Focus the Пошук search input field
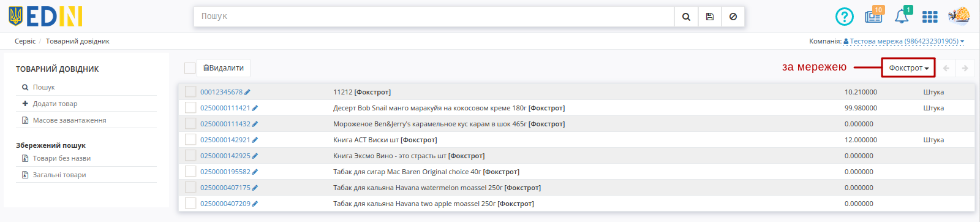Image resolution: width=980 pixels, height=222 pixels. [434, 17]
